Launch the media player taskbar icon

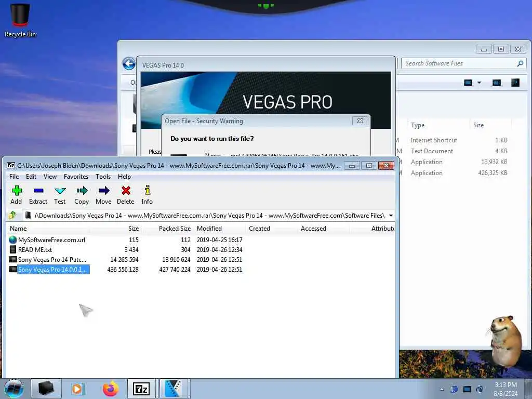click(77, 389)
